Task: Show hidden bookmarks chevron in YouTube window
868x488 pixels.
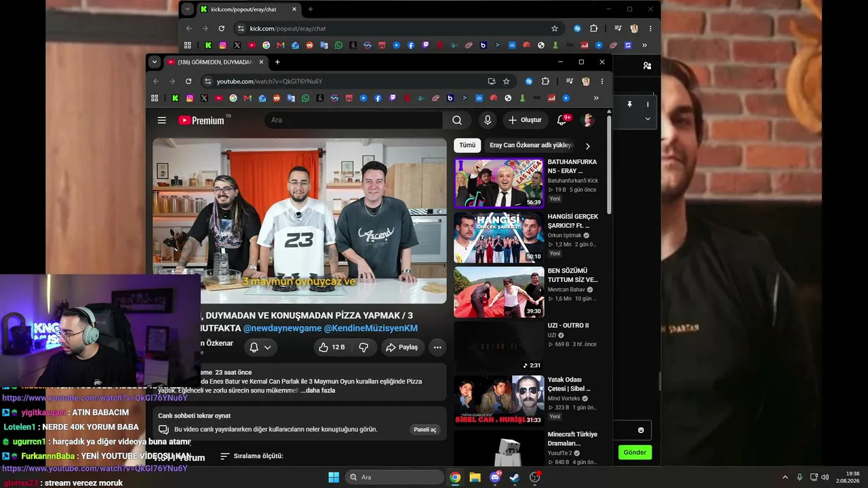Action: [x=596, y=98]
